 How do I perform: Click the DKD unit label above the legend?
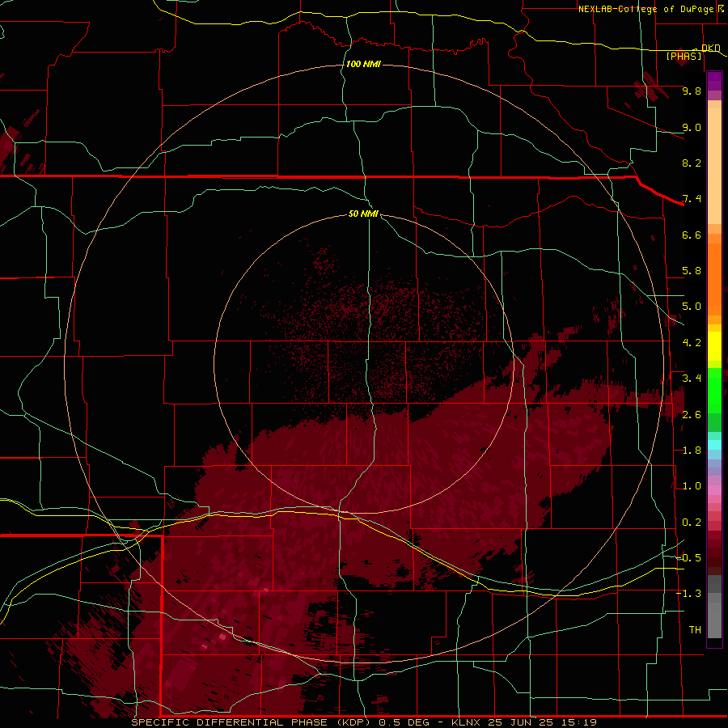point(711,48)
